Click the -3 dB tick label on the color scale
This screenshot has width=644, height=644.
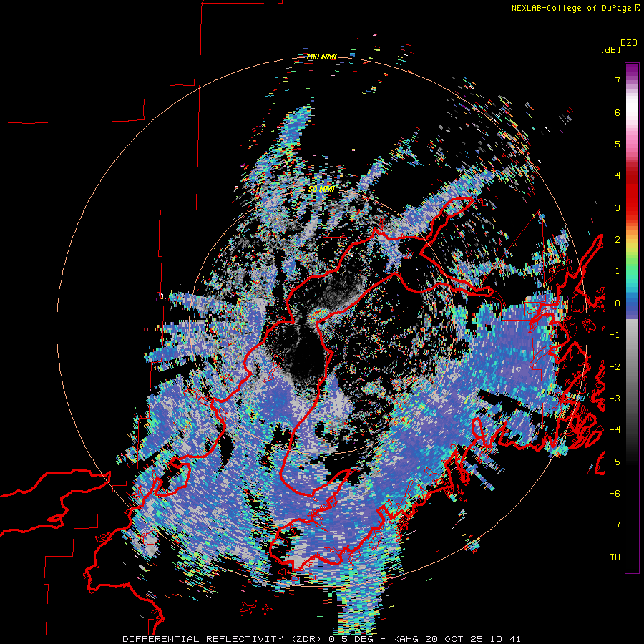coord(615,398)
